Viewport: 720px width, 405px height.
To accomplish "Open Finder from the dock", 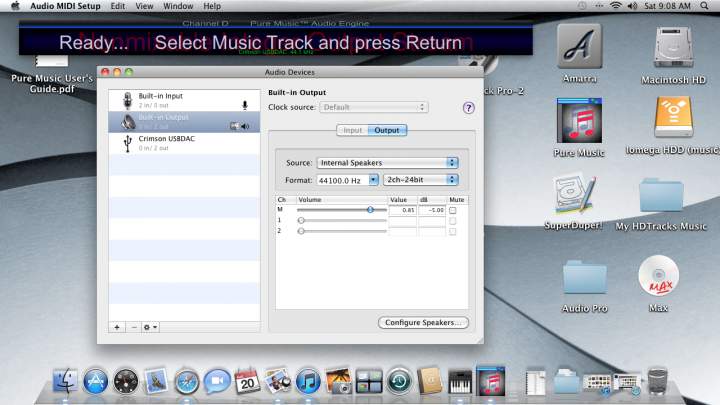I will click(x=65, y=381).
